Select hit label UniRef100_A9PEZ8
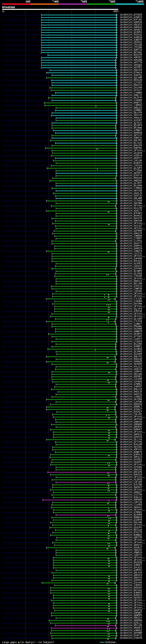Screen dimensions: 146x644 click(131, 22)
